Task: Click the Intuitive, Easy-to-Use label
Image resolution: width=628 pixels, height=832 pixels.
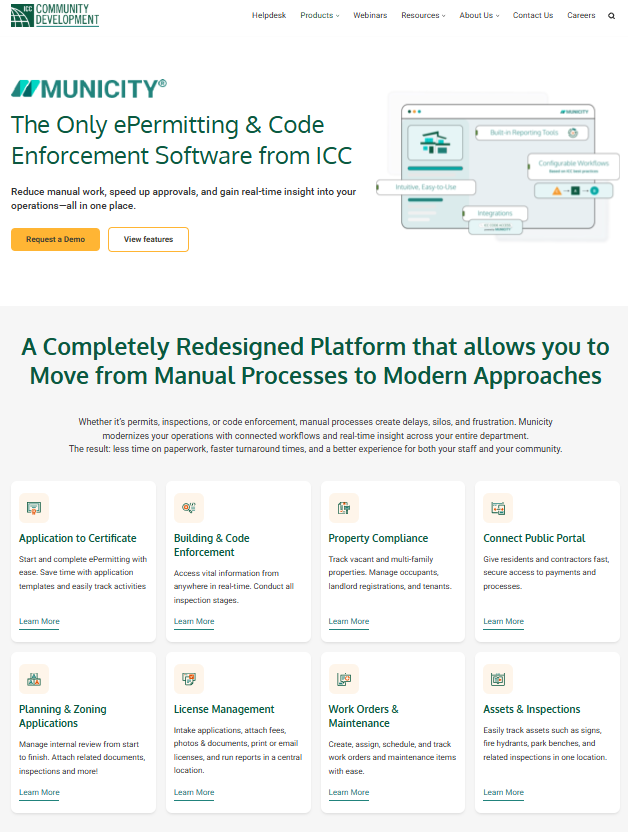Action: click(x=426, y=187)
